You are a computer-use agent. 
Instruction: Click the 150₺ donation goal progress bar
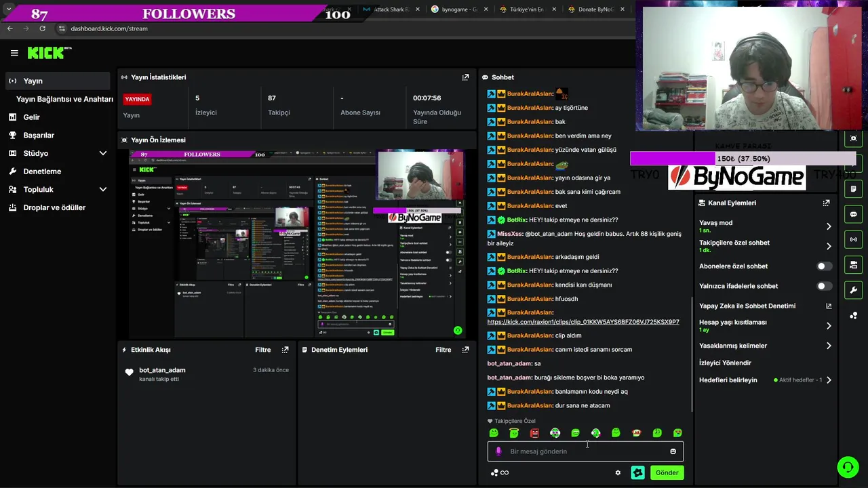click(743, 159)
